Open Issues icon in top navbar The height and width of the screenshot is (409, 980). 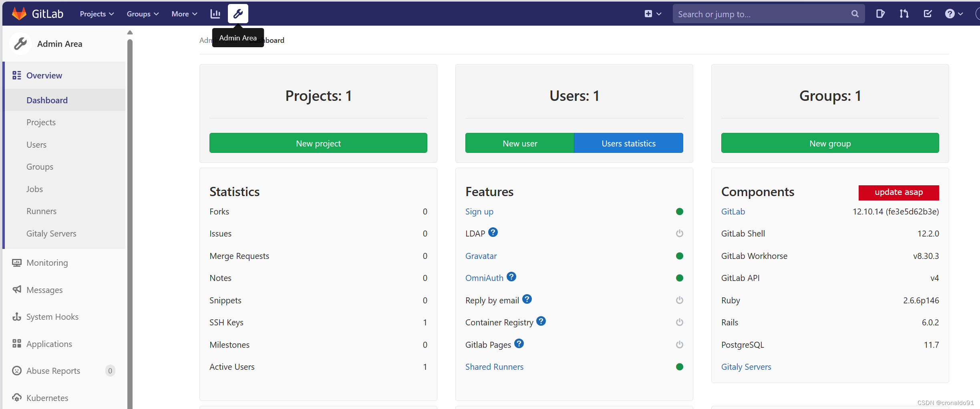pyautogui.click(x=880, y=14)
